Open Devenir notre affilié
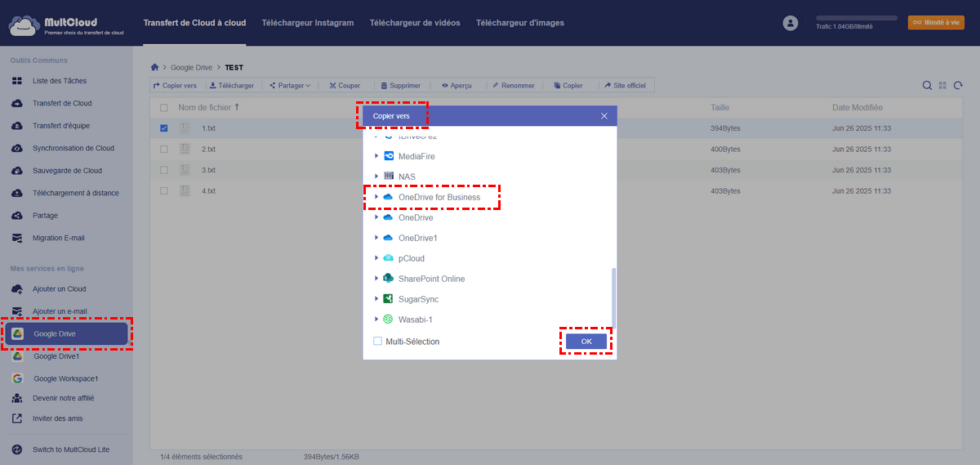Screen dimensions: 980x465 coord(63,398)
